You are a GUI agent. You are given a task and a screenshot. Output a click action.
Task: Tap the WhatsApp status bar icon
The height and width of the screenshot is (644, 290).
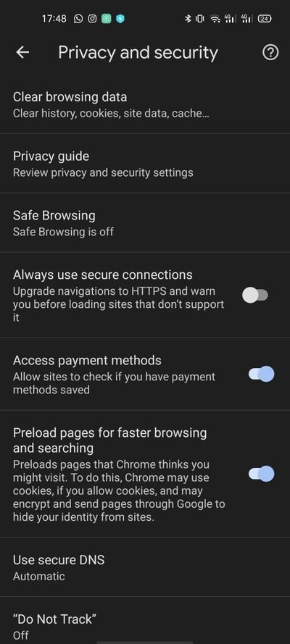tap(78, 19)
